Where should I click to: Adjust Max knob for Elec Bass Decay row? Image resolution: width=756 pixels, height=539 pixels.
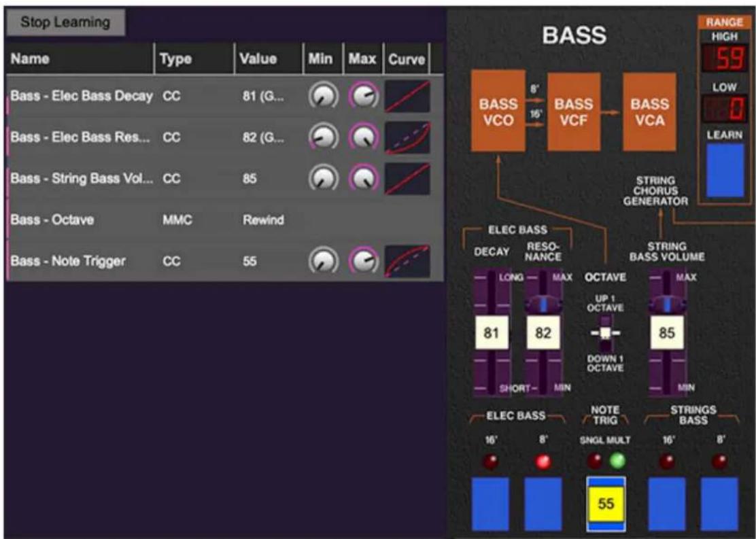tap(364, 96)
